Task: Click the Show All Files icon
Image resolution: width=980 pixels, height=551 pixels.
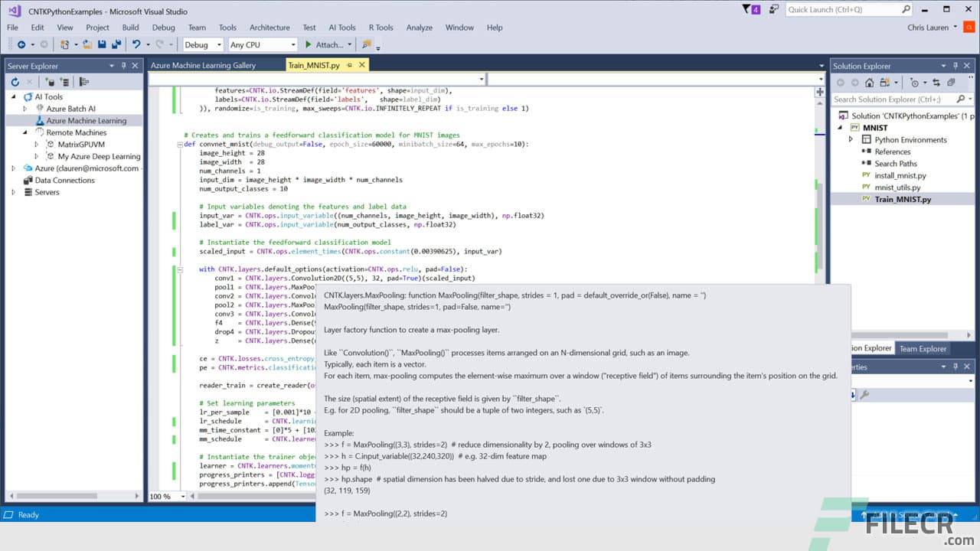Action: [952, 83]
